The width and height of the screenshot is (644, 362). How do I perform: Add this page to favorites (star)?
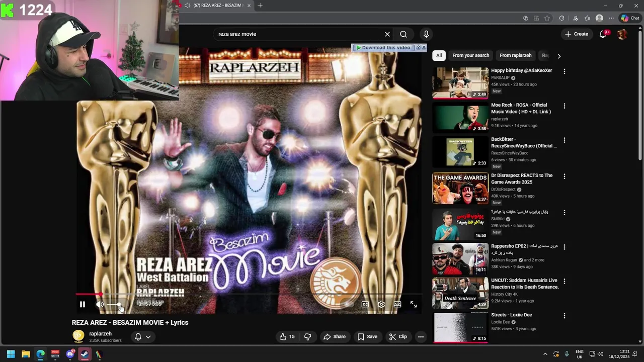point(547,18)
